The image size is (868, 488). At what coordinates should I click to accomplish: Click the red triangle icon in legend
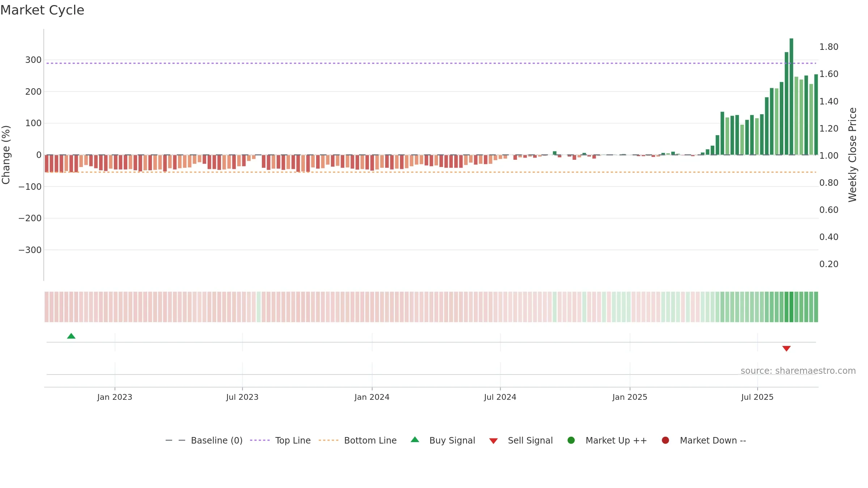[x=493, y=441]
